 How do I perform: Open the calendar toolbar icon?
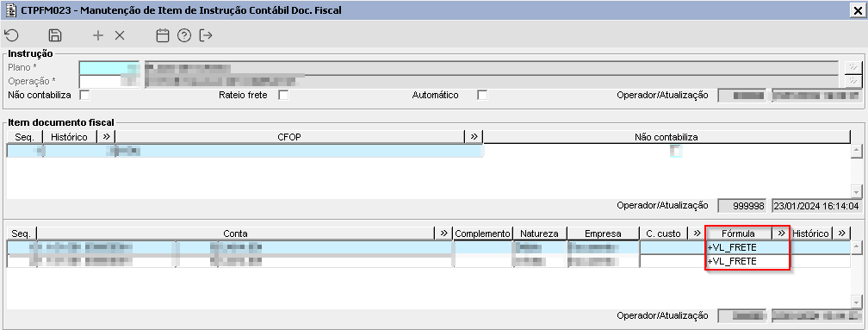tap(162, 35)
